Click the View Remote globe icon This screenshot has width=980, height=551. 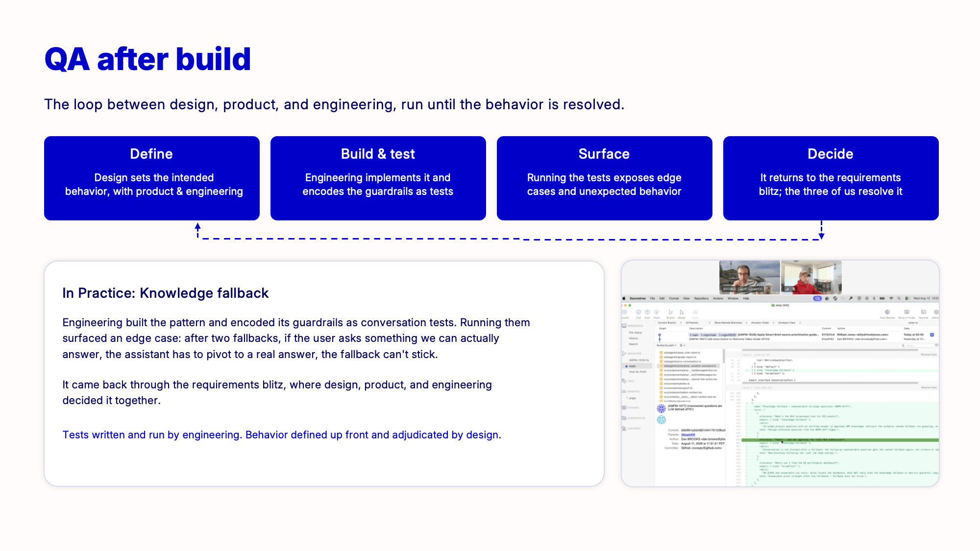(x=887, y=312)
